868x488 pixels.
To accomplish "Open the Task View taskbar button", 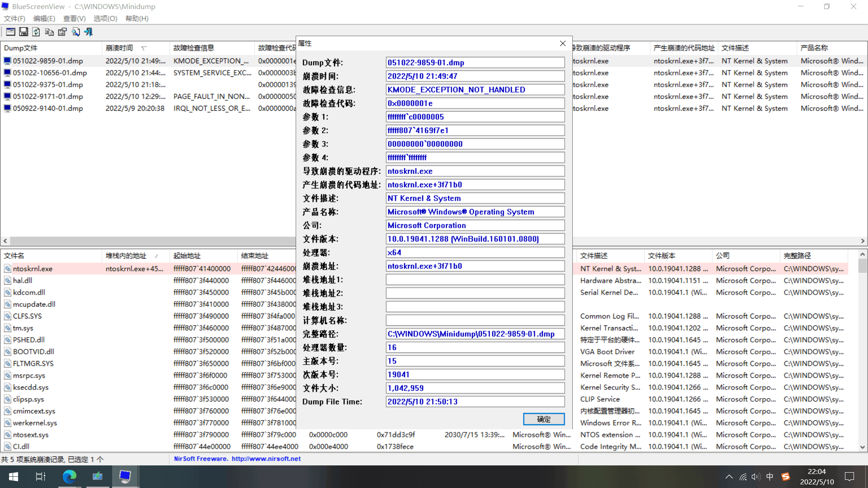I will 41,476.
